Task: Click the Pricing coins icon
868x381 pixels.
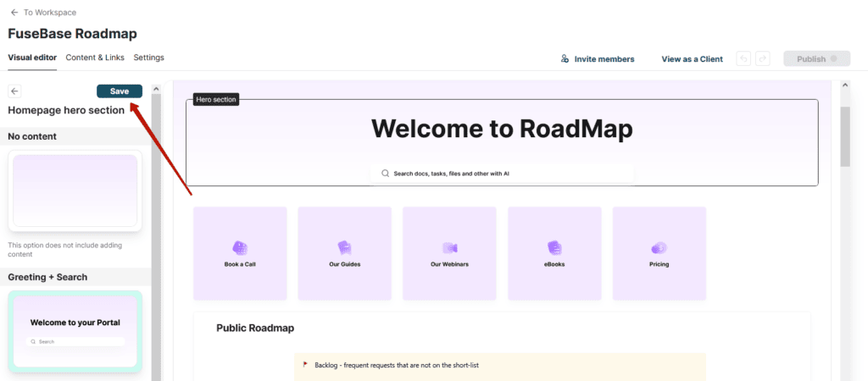Action: pyautogui.click(x=659, y=248)
